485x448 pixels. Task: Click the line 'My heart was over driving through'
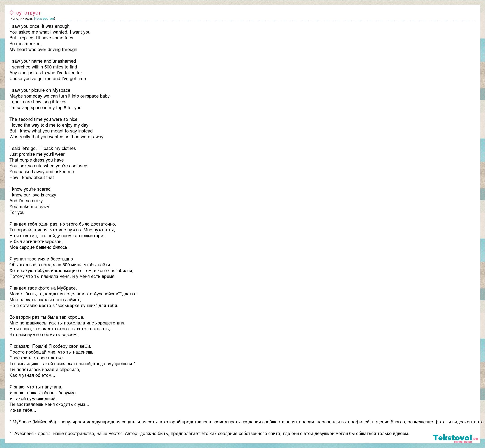(43, 49)
